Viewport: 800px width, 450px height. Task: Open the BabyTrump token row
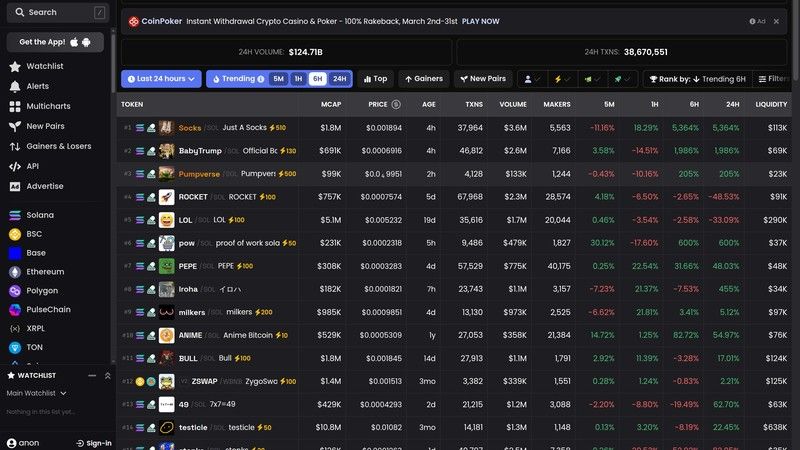click(x=454, y=151)
